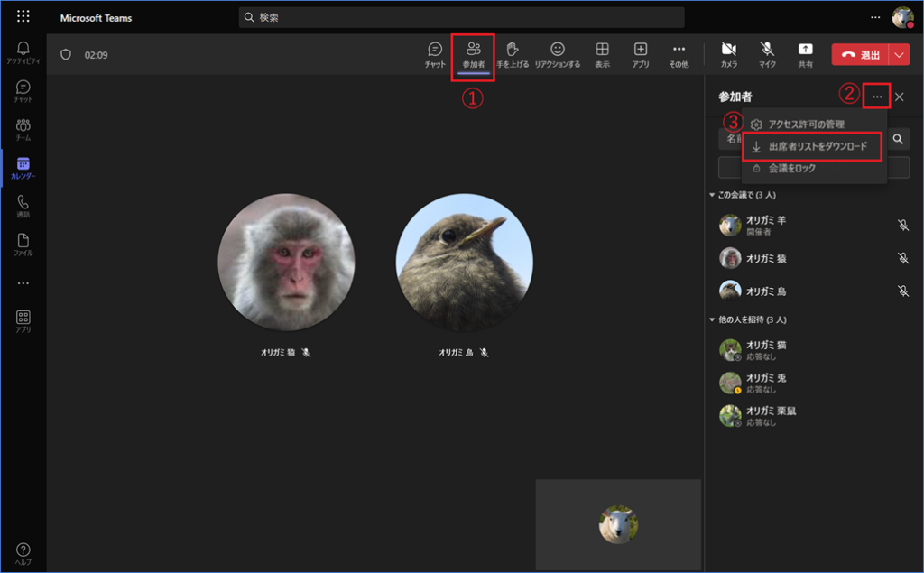Collapse the 他の人を招待 (3人) section
Image resolution: width=924 pixels, height=573 pixels.
pos(712,319)
